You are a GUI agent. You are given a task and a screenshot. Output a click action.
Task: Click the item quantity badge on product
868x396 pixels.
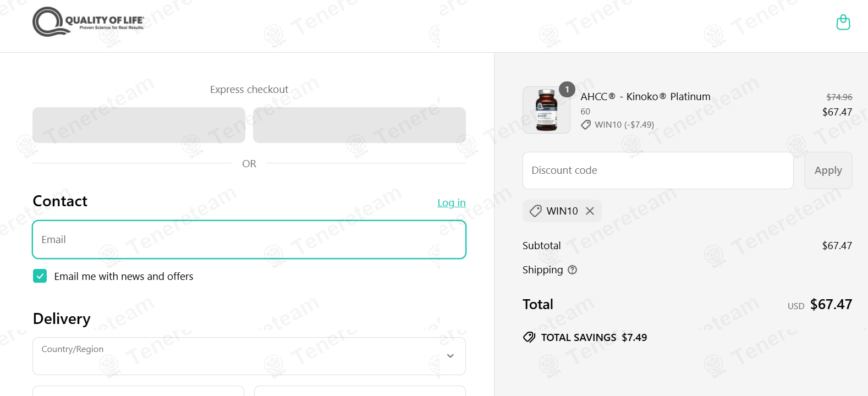[567, 89]
